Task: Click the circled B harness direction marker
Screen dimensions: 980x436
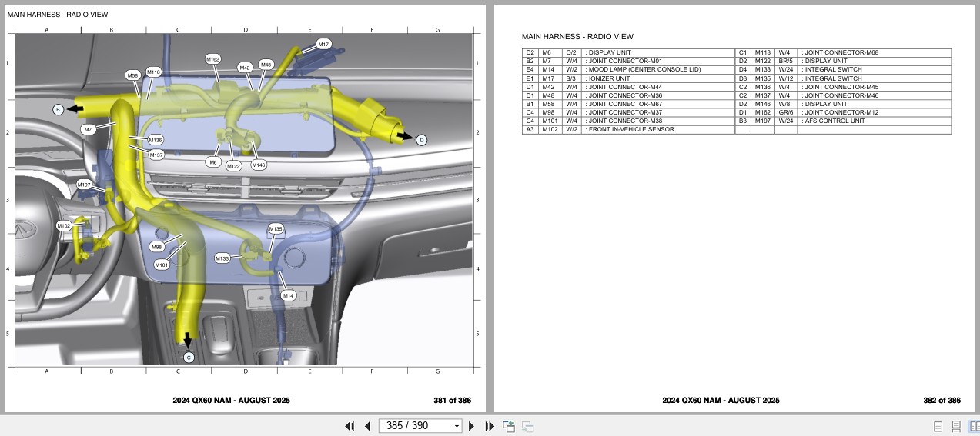Action: click(x=58, y=110)
